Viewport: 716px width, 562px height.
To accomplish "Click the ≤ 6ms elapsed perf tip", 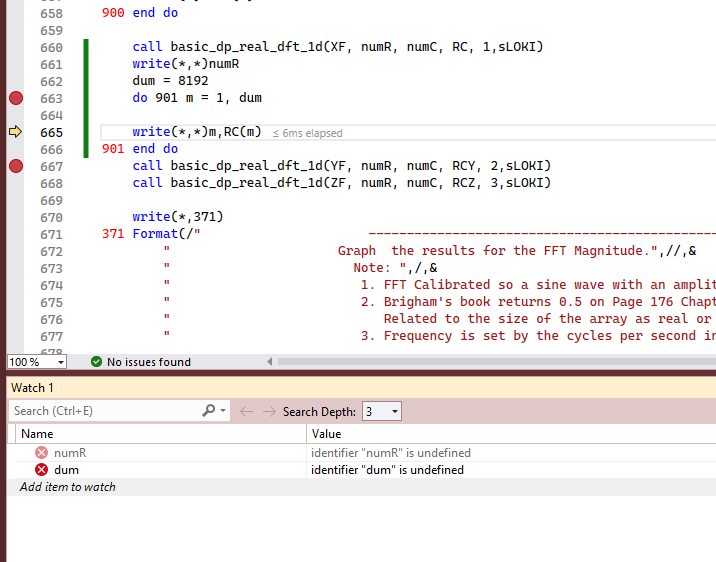I will coord(308,133).
